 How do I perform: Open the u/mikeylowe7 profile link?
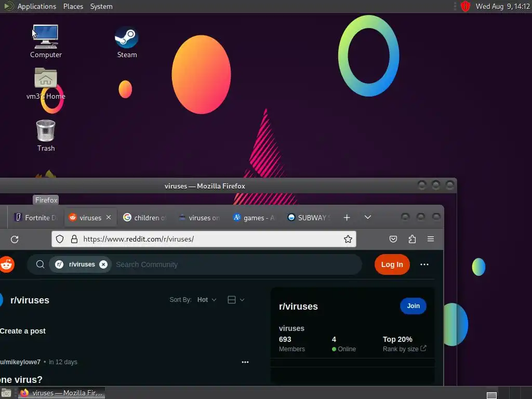coord(20,362)
